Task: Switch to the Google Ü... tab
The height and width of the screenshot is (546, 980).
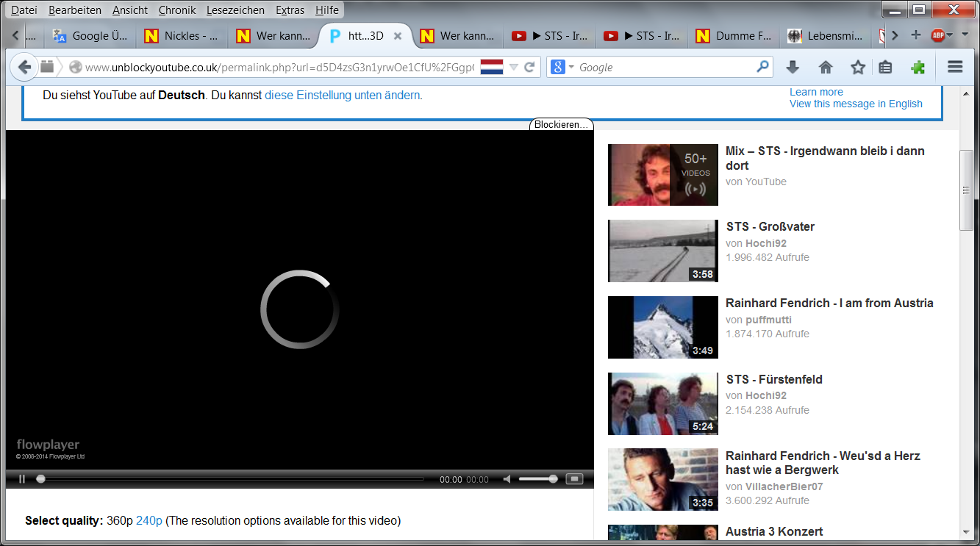Action: tap(91, 35)
